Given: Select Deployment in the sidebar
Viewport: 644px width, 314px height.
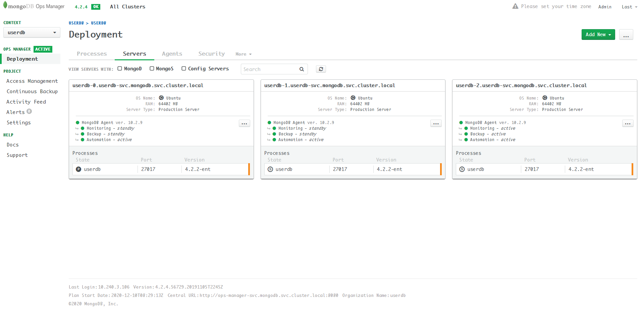Looking at the screenshot, I should coord(31,59).
